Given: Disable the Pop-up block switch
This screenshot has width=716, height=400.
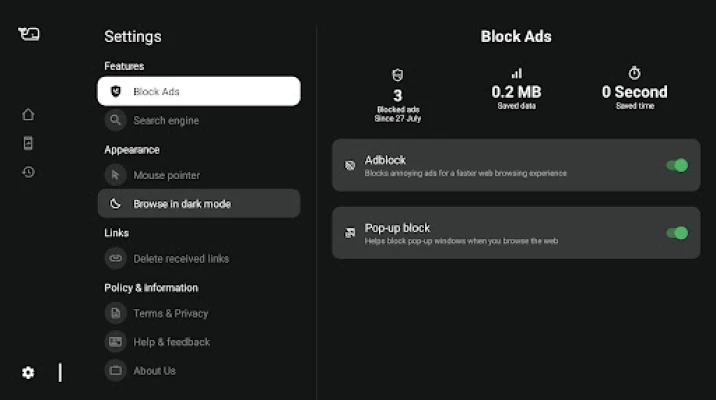Looking at the screenshot, I should [x=677, y=233].
